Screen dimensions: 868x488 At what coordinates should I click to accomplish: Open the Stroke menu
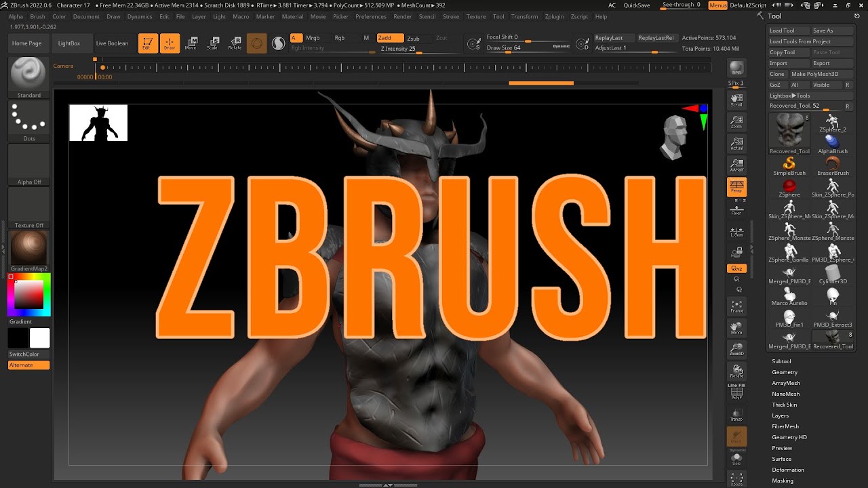click(451, 17)
